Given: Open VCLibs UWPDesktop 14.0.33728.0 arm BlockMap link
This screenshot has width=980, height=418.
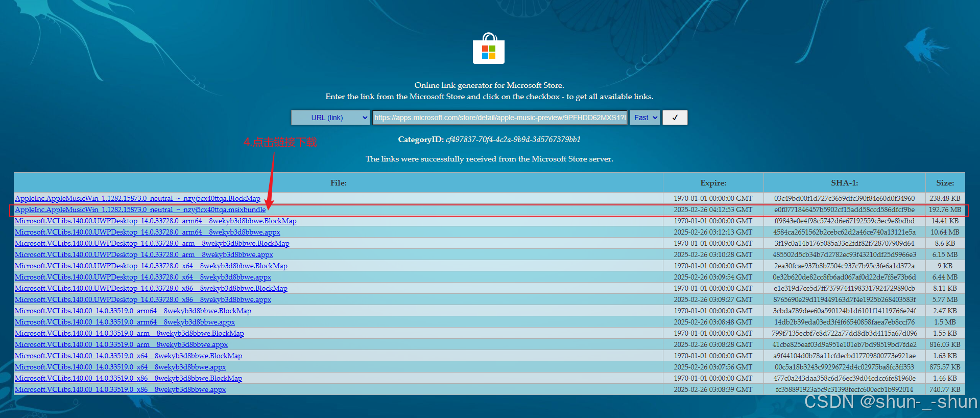Looking at the screenshot, I should point(152,243).
